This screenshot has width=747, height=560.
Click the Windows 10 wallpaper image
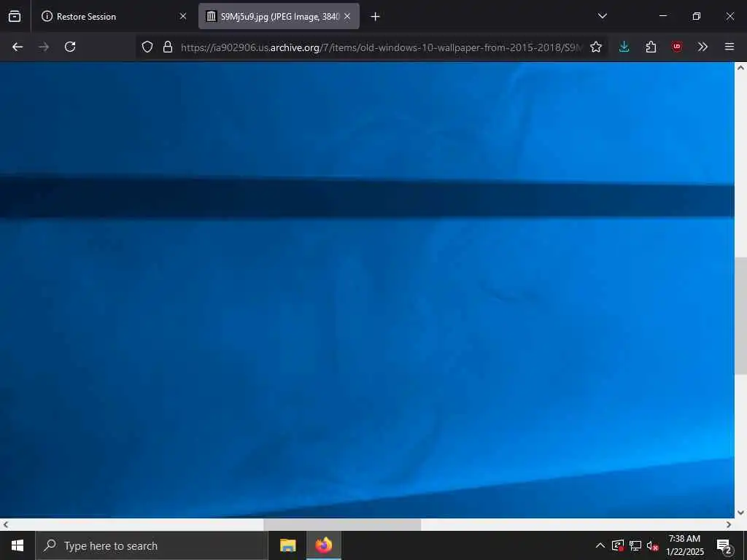pyautogui.click(x=367, y=290)
